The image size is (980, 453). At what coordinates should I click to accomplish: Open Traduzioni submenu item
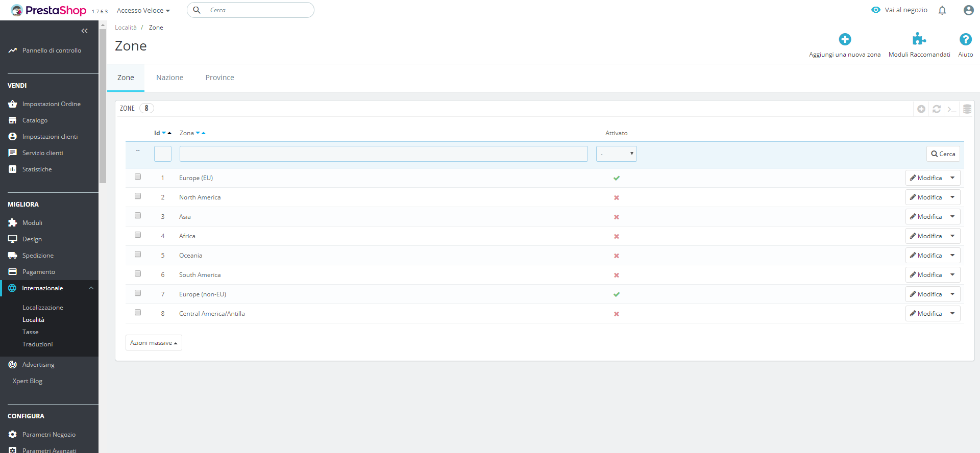click(38, 344)
